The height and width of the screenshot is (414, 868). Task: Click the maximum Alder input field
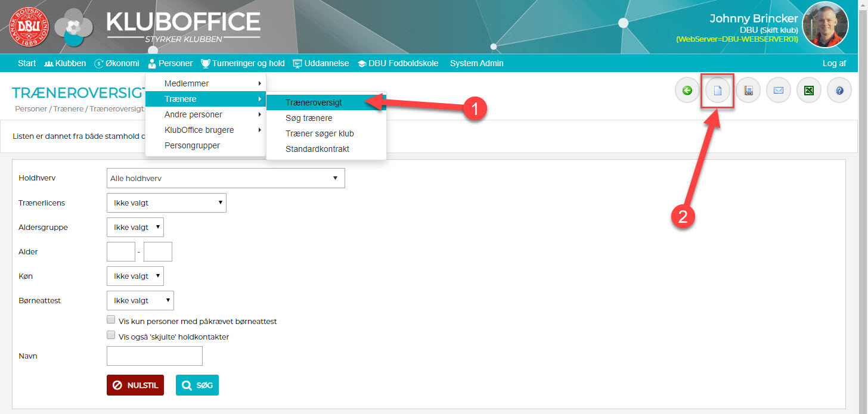[158, 251]
